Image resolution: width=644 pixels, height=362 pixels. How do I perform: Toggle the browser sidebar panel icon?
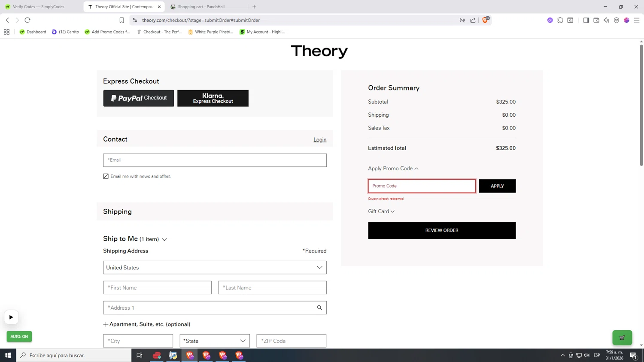click(x=586, y=20)
